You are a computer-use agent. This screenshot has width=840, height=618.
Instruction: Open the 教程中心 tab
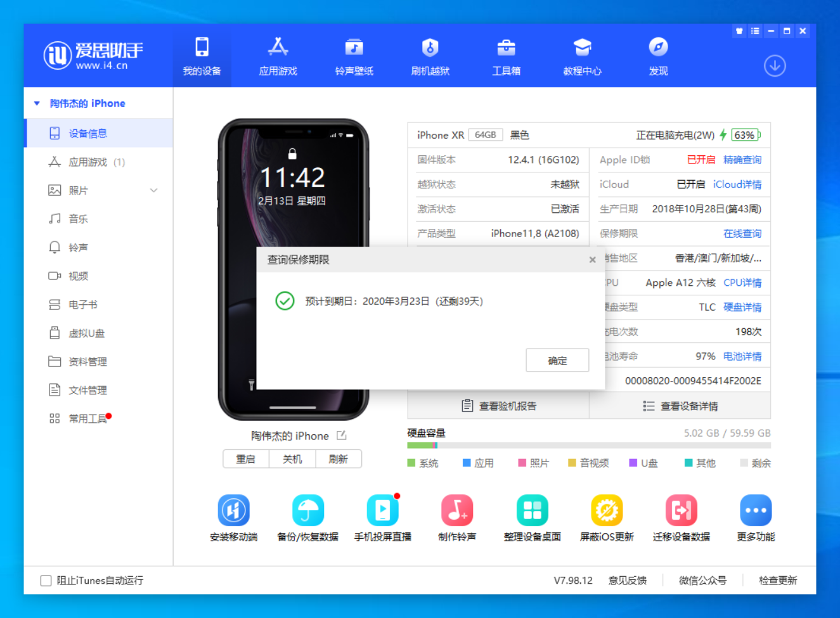(582, 56)
